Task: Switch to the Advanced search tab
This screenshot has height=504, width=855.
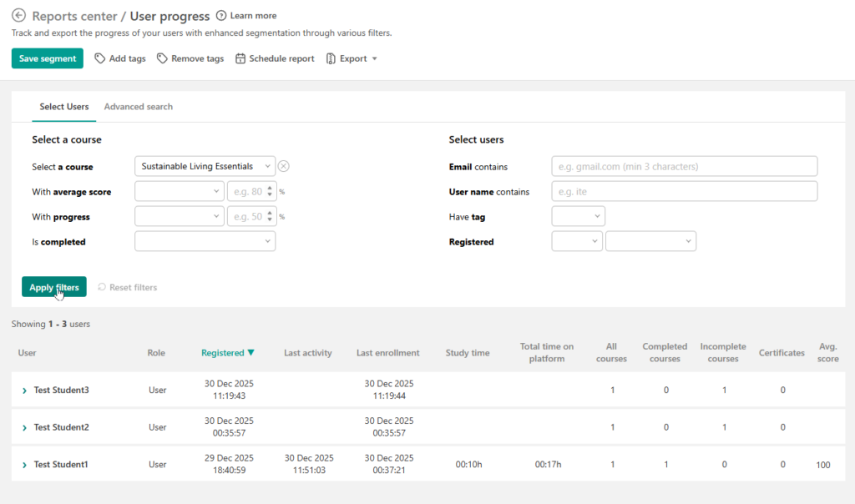Action: pos(139,107)
